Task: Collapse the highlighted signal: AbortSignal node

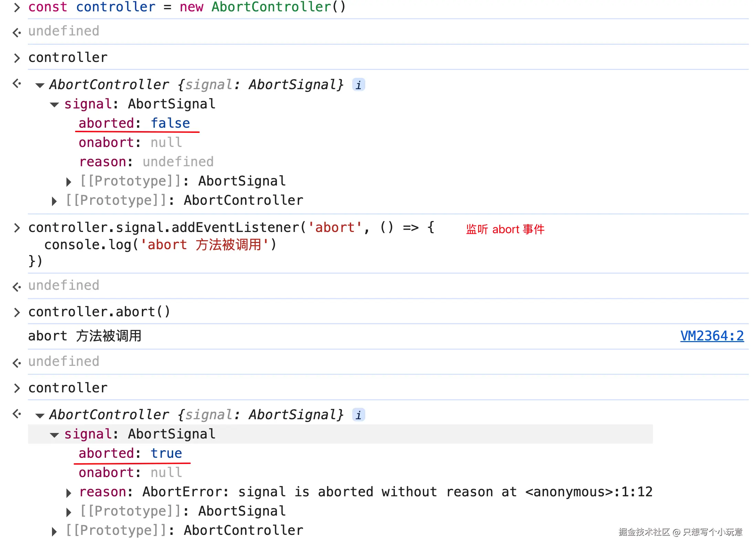Action: click(x=54, y=435)
